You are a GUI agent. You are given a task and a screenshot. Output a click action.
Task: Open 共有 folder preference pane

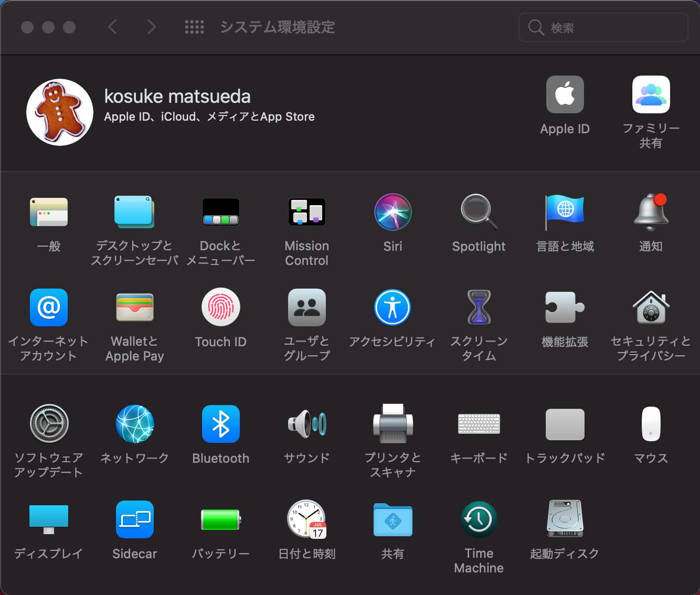(393, 519)
